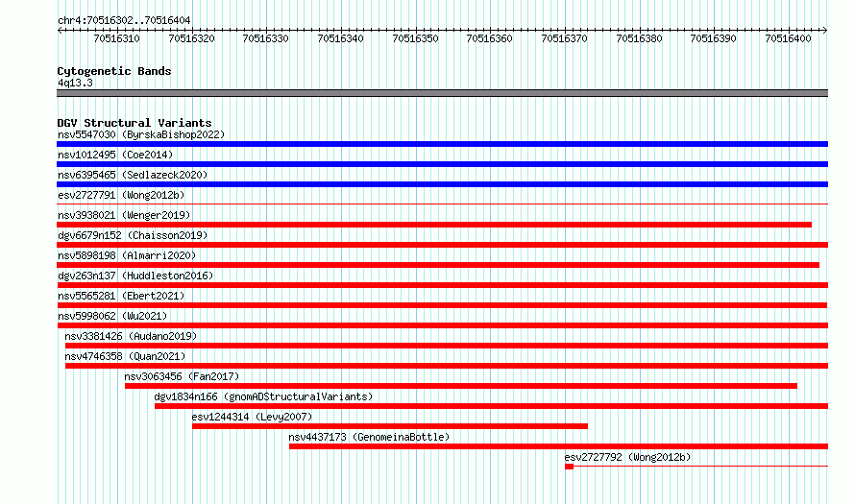Viewport: 855px width, 504px height.
Task: Click ruler position 70516320
Action: 191,38
